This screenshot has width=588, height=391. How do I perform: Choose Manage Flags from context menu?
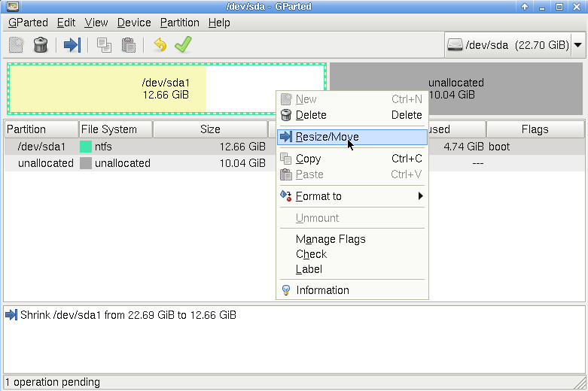(352, 239)
